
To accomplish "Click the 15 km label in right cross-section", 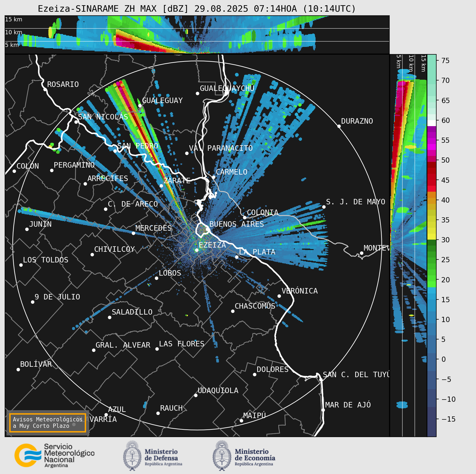I will click(x=423, y=63).
